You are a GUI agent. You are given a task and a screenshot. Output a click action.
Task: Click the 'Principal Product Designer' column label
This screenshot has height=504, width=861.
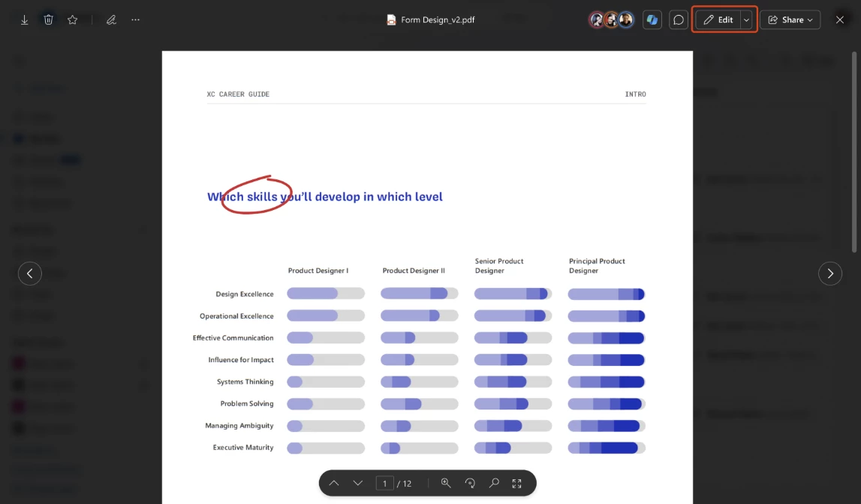[x=597, y=265]
